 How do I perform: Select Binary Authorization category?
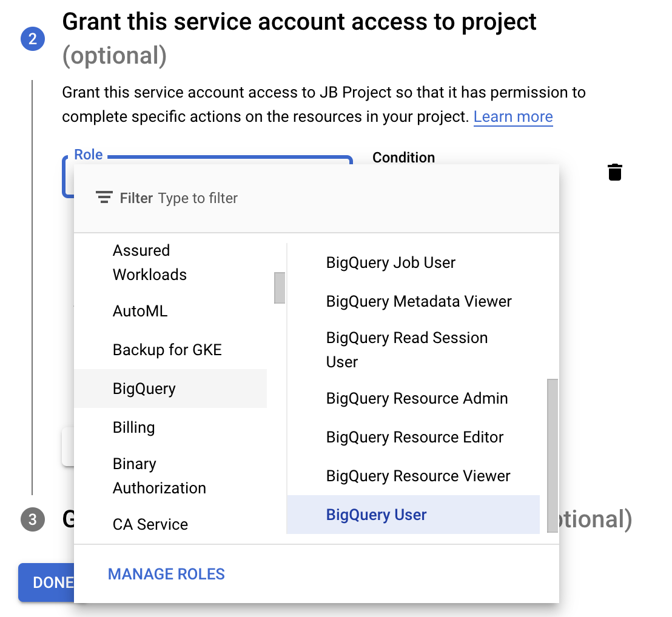pos(160,476)
